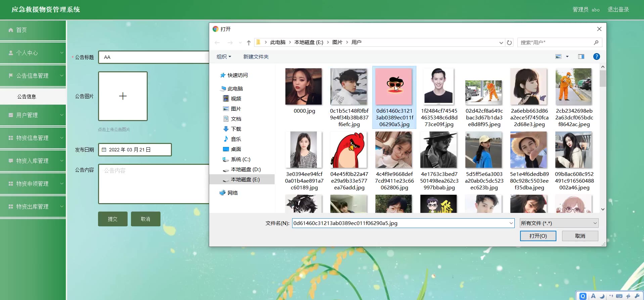Image resolution: width=644 pixels, height=300 pixels.
Task: Toggle the preview pane icon
Action: [581, 57]
